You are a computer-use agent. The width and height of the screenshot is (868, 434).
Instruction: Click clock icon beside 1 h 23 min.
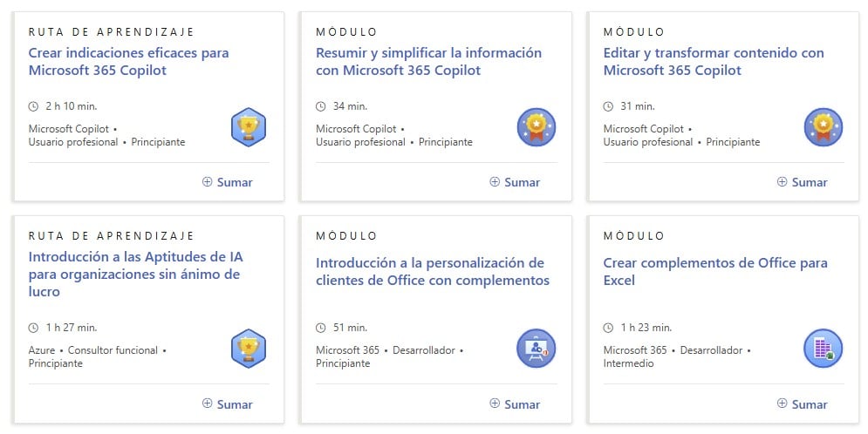click(x=609, y=328)
